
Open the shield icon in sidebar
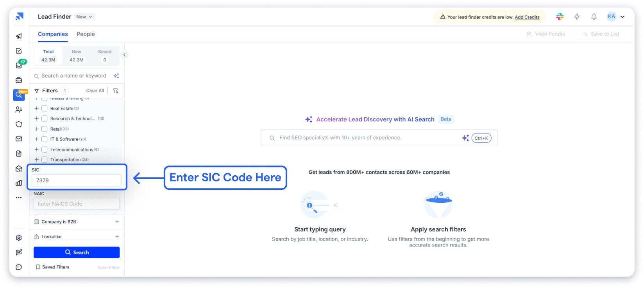click(19, 124)
